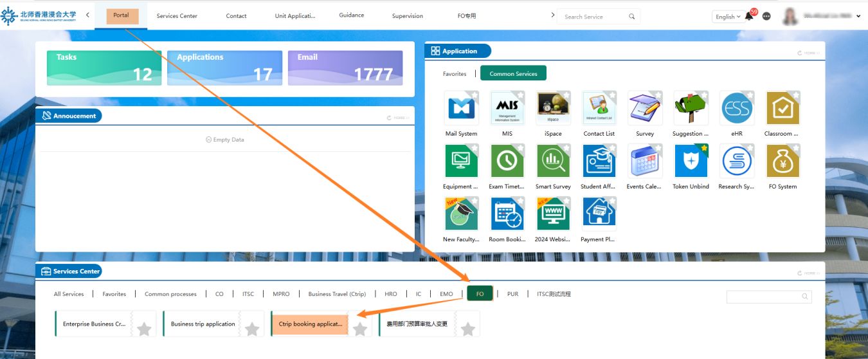Click the Exam Timetable clock icon
The height and width of the screenshot is (359, 868).
(x=507, y=161)
